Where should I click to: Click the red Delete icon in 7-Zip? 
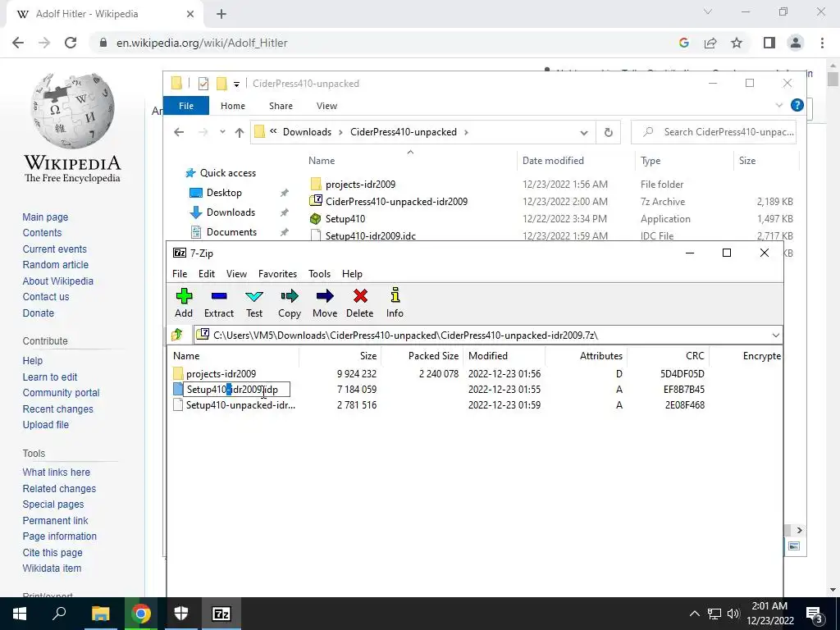click(x=360, y=303)
